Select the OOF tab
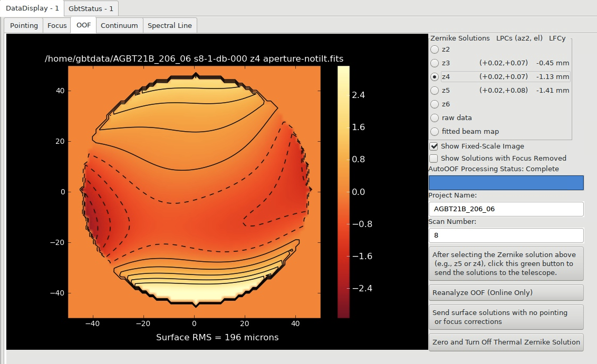 pos(83,25)
